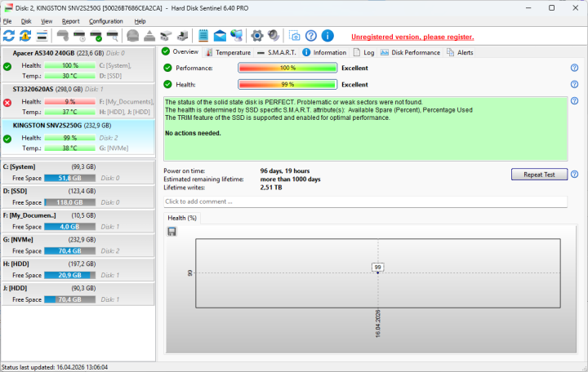588x372 pixels.
Task: Select the D: [SSD] partition entry
Action: (78, 197)
